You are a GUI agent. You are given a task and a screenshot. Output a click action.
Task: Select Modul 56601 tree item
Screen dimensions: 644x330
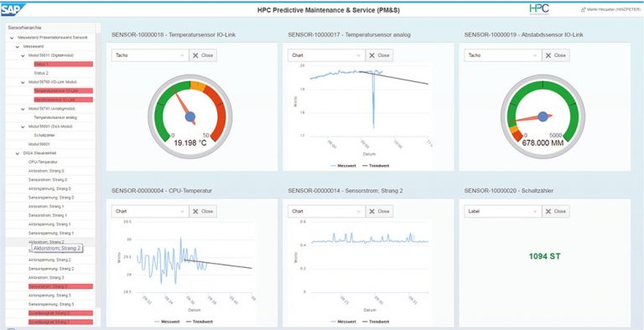(39, 144)
